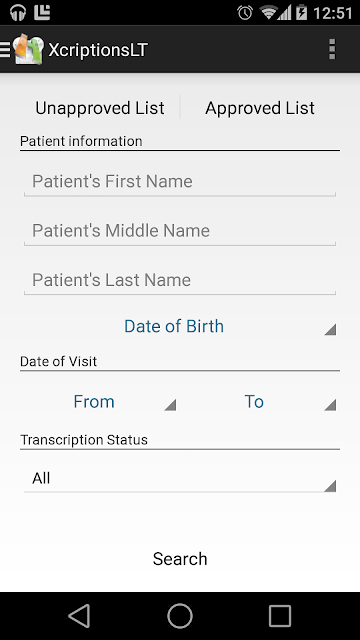Tap the Android home circle button
360x640 pixels.
pyautogui.click(x=180, y=616)
